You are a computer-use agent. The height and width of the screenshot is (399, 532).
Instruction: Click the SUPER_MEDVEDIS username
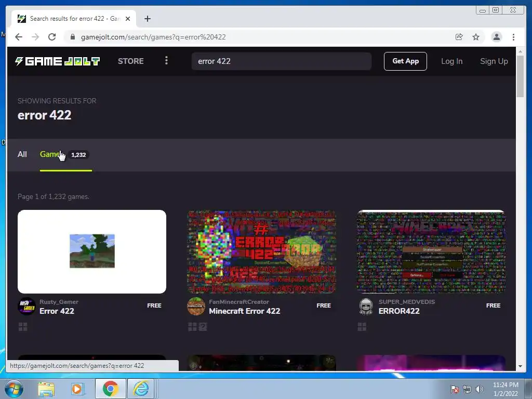point(406,302)
